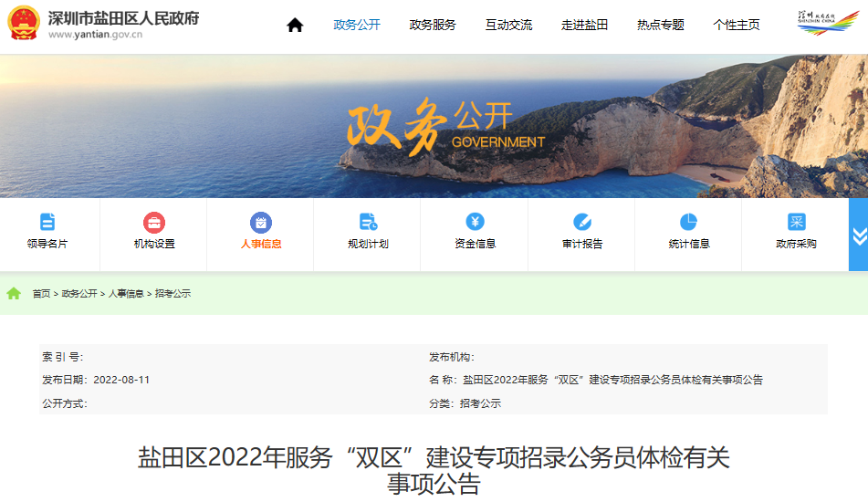The width and height of the screenshot is (868, 502).
Task: Go to 人事信息 in breadcrumb
Action: coord(126,294)
